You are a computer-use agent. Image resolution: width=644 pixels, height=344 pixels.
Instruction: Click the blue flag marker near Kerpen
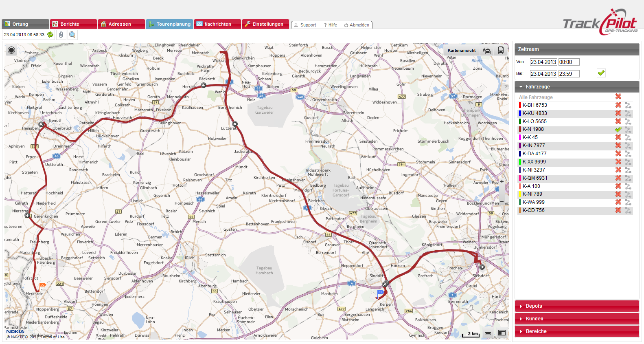[380, 293]
